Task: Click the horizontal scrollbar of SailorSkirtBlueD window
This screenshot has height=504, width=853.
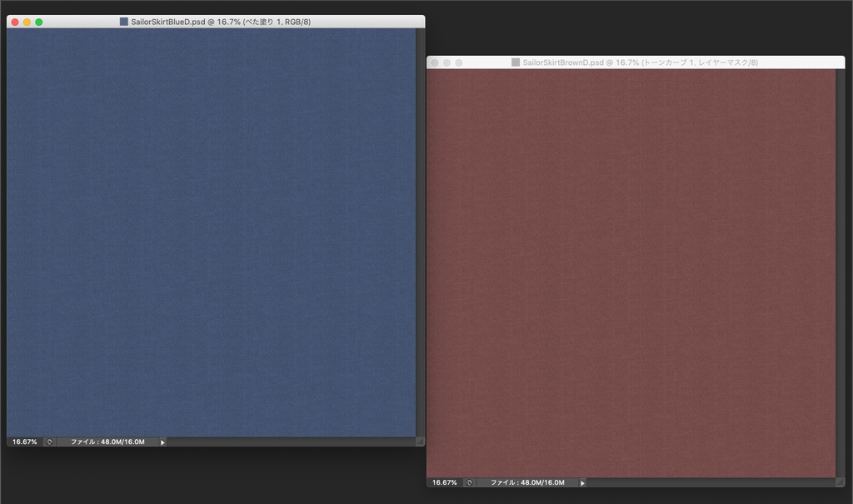Action: (x=291, y=442)
